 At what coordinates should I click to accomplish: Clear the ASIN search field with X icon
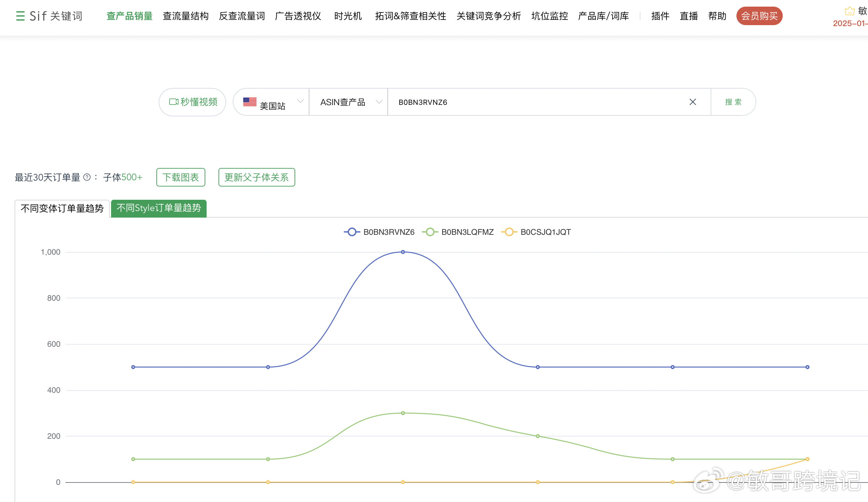[693, 102]
